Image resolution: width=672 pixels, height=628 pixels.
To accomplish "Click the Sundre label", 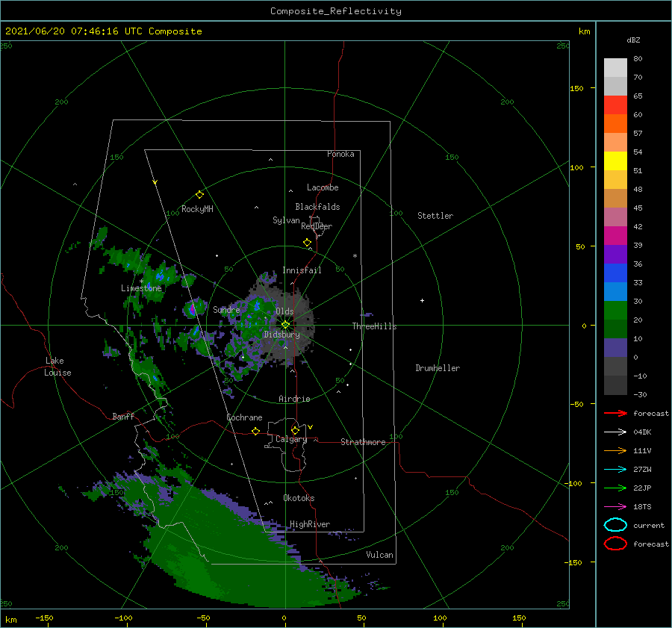I will click(x=226, y=309).
